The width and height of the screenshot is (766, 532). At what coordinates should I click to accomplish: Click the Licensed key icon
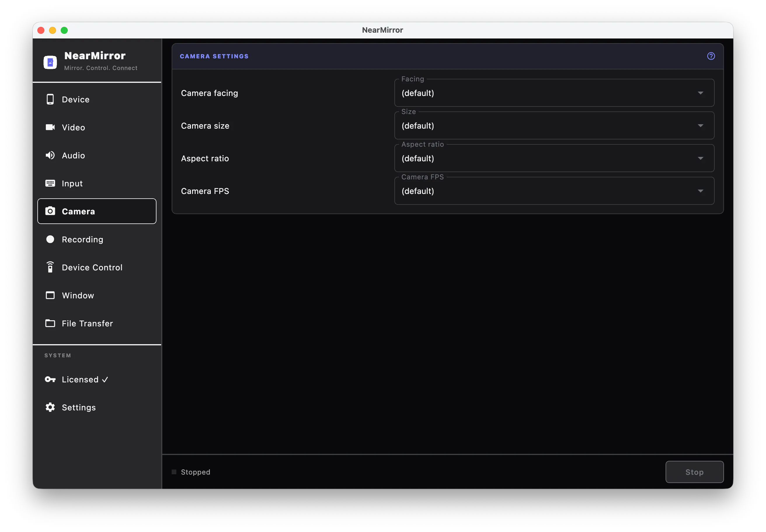coord(50,379)
